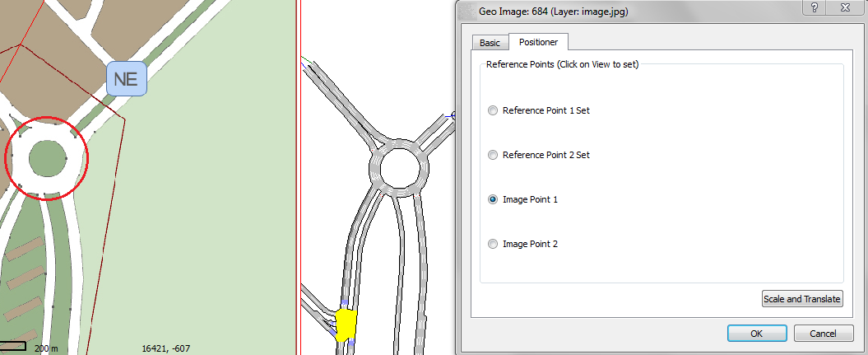Confirm the dialog with OK
The image size is (868, 355).
point(757,334)
